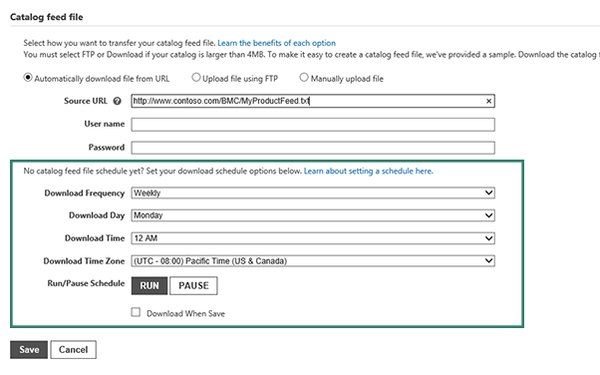
Task: Click the Cancel button
Action: click(73, 350)
